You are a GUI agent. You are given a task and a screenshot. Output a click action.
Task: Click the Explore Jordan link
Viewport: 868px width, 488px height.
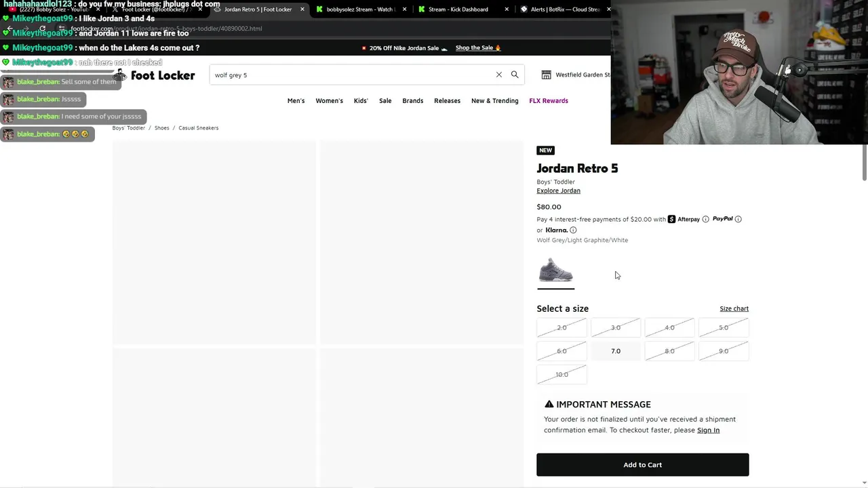558,191
